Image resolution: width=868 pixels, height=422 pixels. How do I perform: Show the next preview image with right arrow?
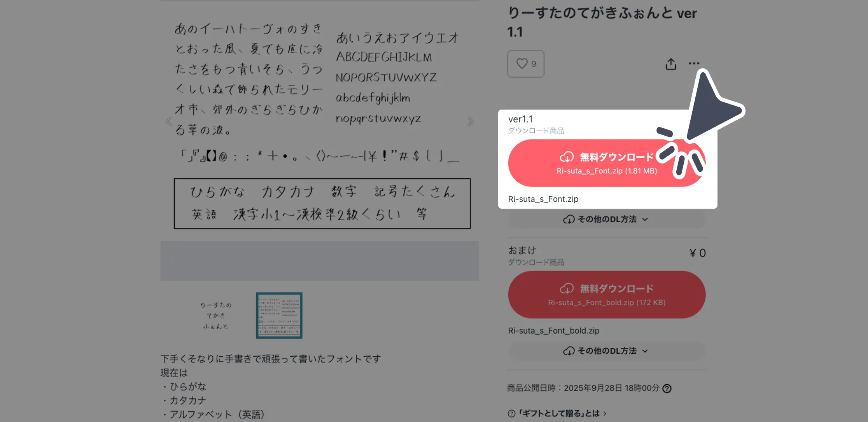click(x=471, y=121)
